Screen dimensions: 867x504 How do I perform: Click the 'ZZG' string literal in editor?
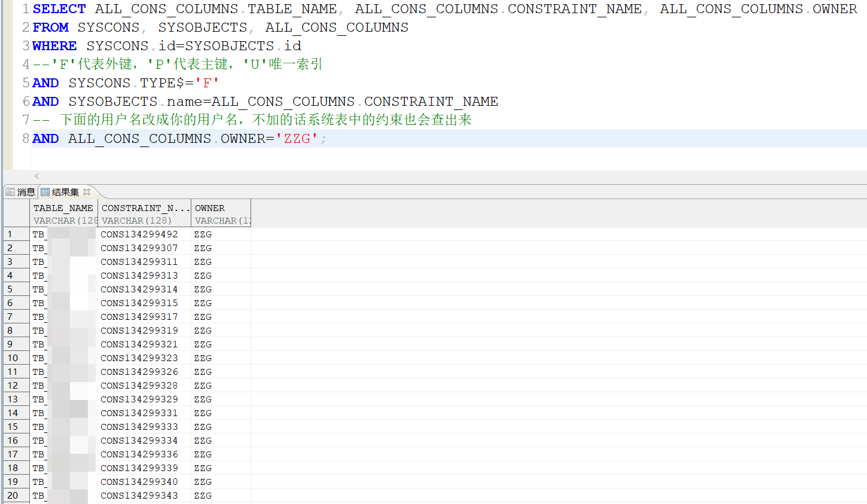coord(296,139)
